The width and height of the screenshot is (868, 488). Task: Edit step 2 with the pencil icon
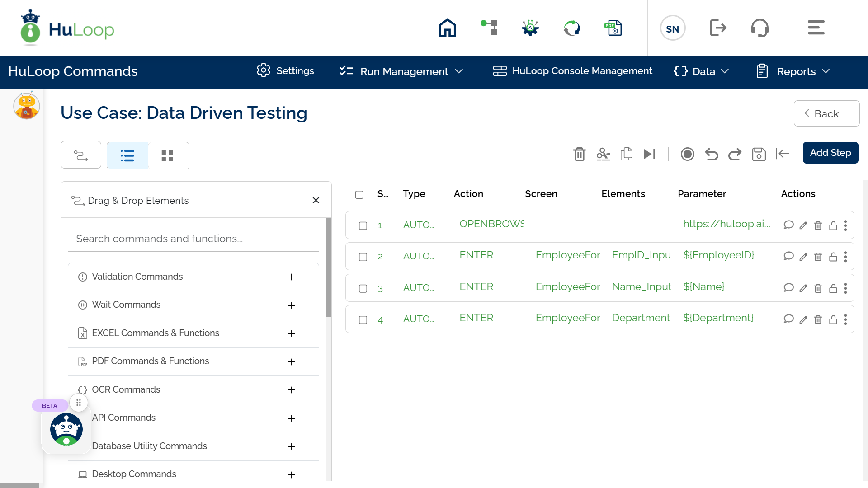(x=803, y=257)
